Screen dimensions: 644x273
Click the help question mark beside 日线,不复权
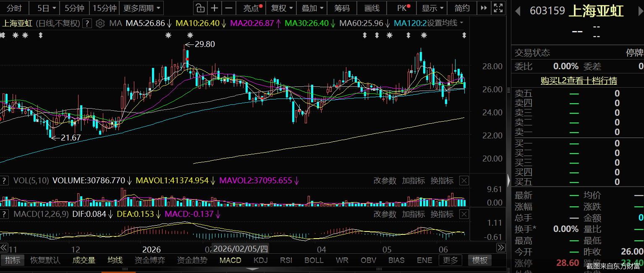(x=87, y=23)
